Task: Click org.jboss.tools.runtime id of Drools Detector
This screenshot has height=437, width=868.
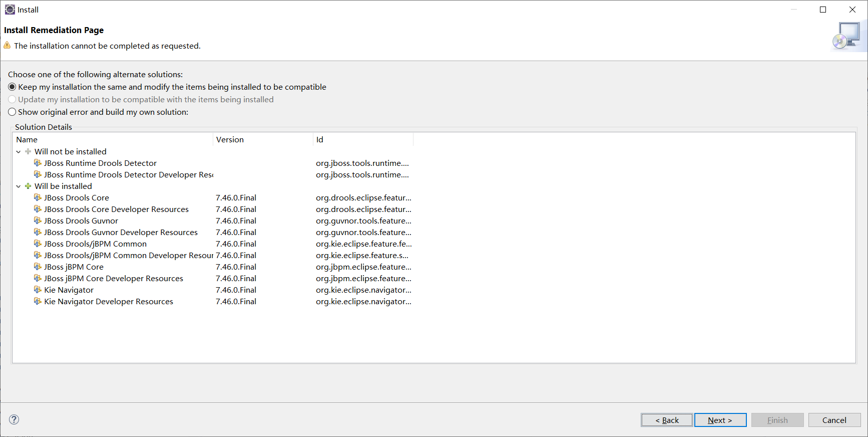Action: [362, 163]
